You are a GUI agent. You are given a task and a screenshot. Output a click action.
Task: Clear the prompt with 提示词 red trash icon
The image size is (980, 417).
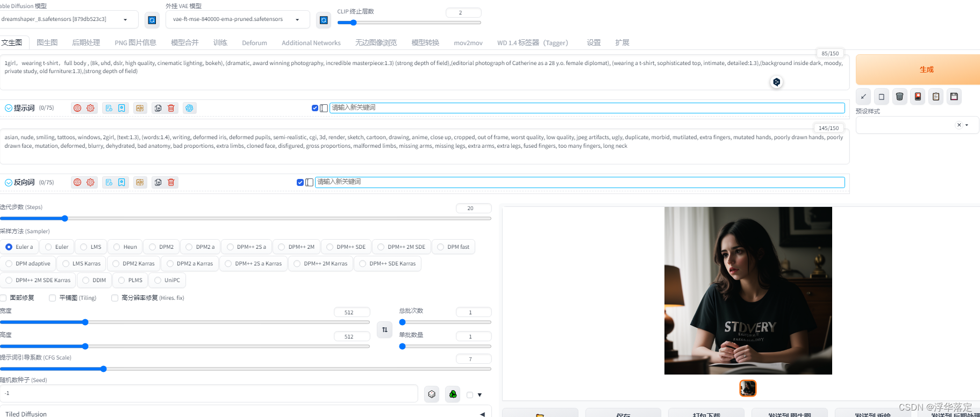coord(171,108)
